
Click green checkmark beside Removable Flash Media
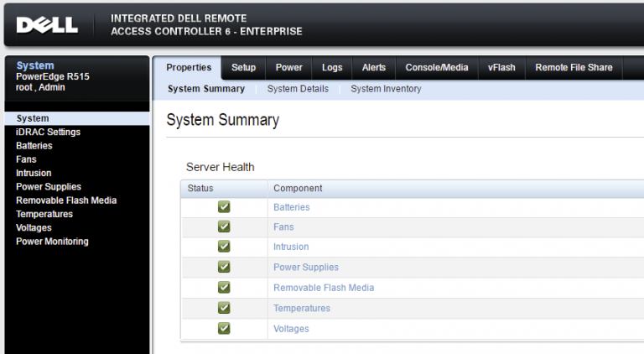point(224,287)
